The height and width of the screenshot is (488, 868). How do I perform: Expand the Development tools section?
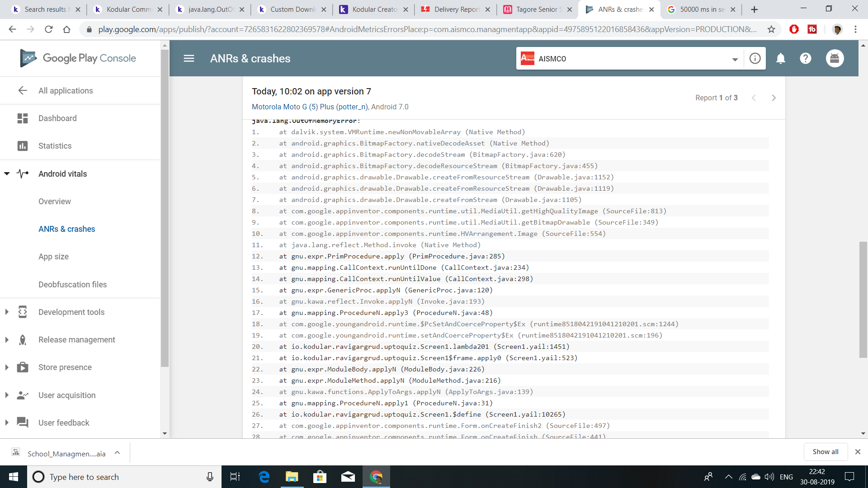[x=7, y=312]
